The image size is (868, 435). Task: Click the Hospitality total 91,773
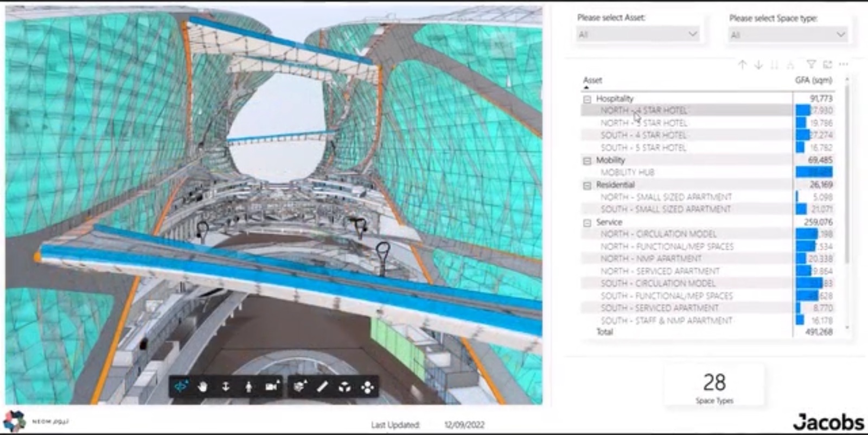(x=821, y=98)
